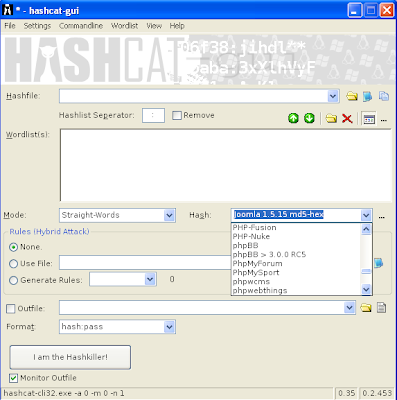Browse for outfile with folder icon
Screen dimensions: 397x400
click(x=366, y=307)
